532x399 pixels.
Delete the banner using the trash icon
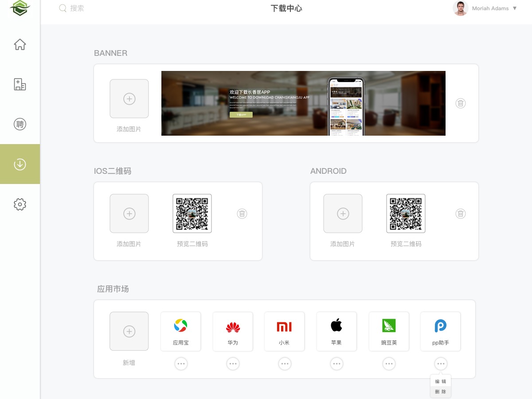tap(461, 103)
